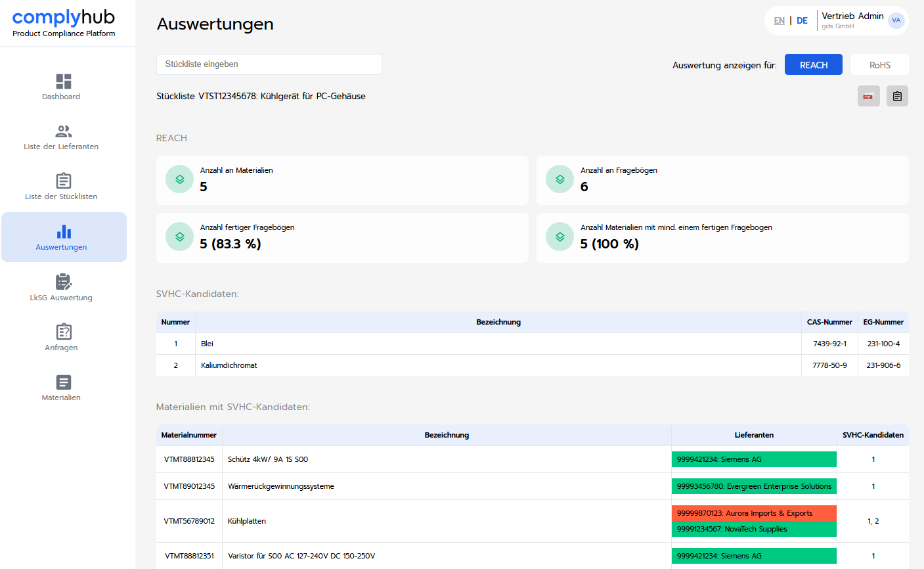Viewport: 924px width, 569px height.
Task: Click NovaTech Supplies supplier tag
Action: 754,529
